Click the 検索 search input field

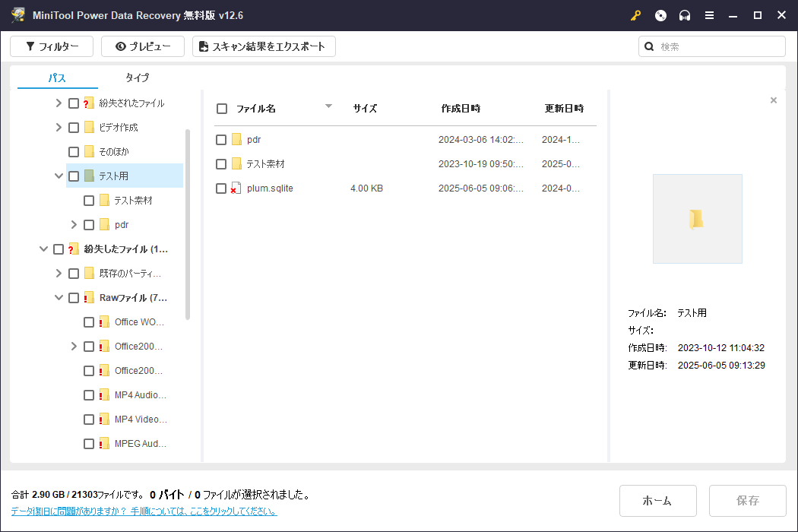(x=712, y=46)
